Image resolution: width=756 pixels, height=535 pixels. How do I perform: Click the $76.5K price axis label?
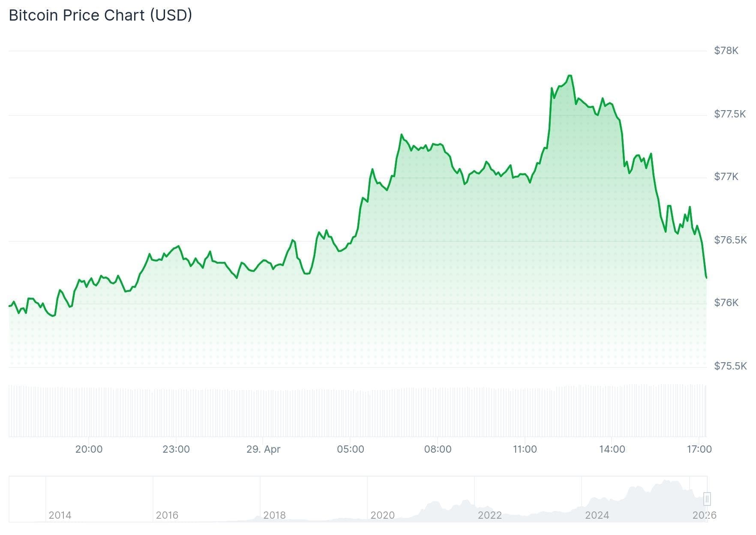(730, 240)
